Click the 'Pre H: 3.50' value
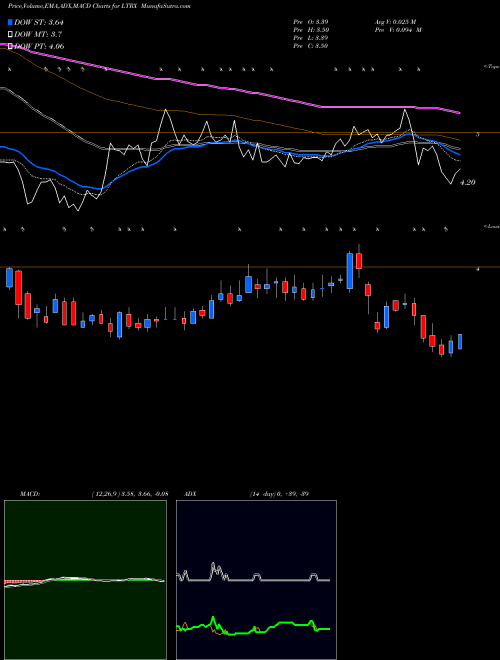The height and width of the screenshot is (660, 500). coord(311,30)
